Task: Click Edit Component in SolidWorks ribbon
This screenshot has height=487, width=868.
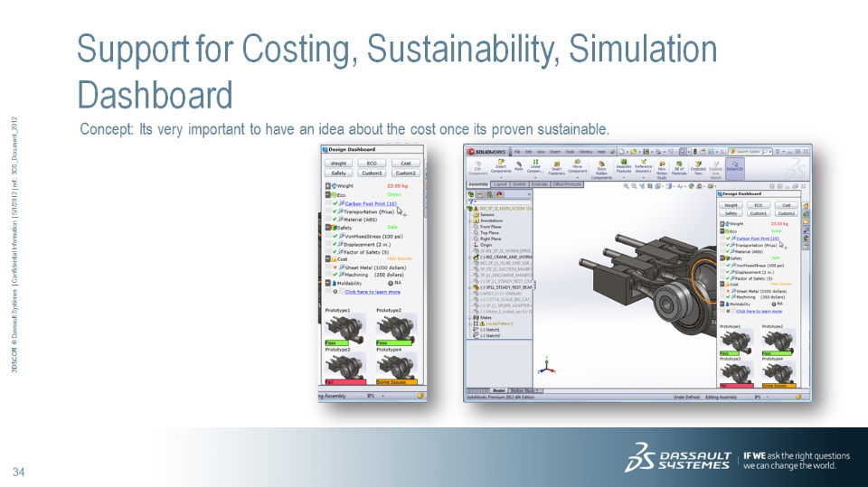Action: coord(478,168)
